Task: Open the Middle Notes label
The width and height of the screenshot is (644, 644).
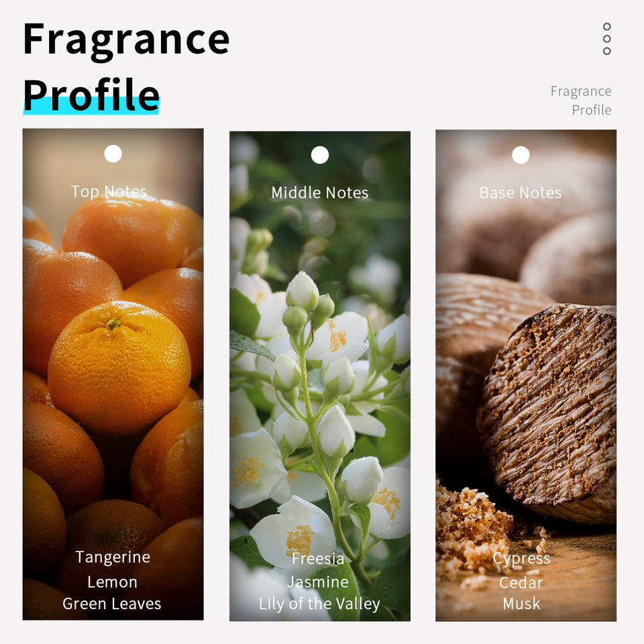Action: coord(320,193)
